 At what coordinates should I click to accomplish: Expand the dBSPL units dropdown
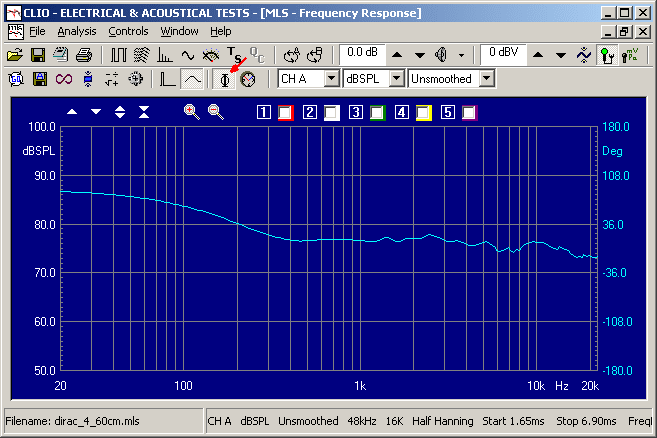(396, 78)
